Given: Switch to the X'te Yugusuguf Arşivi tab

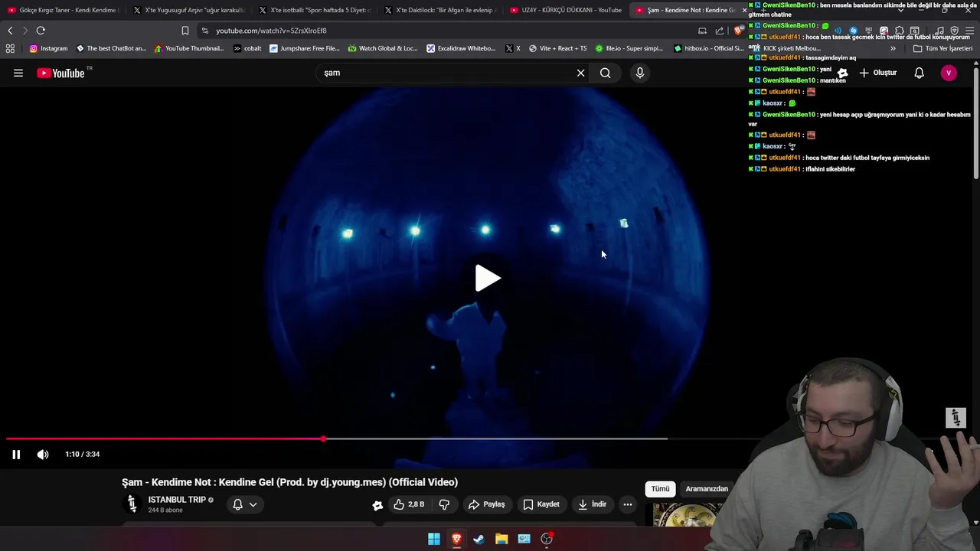Looking at the screenshot, I should [188, 10].
